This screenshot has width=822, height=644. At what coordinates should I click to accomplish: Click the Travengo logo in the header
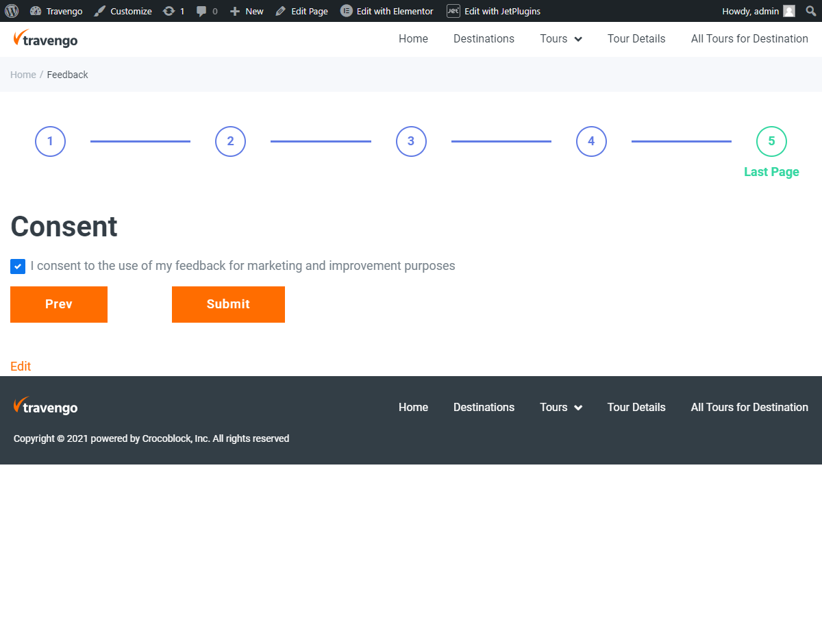(45, 39)
